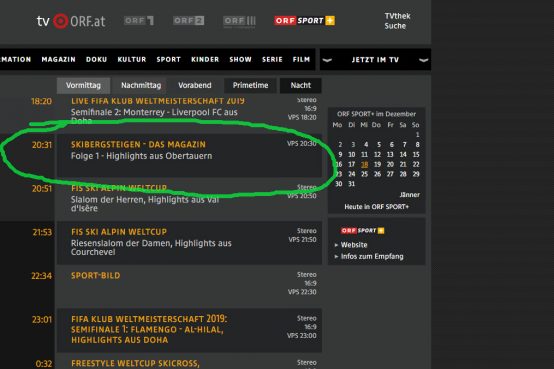Screen dimensions: 554x369
Task: Open the tv ORF.at home logo
Action: [71, 21]
